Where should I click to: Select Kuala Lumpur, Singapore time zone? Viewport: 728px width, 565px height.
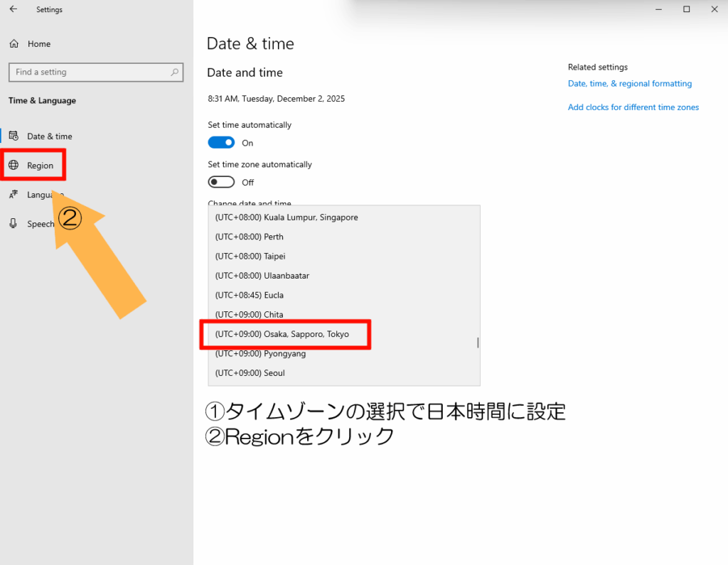286,217
